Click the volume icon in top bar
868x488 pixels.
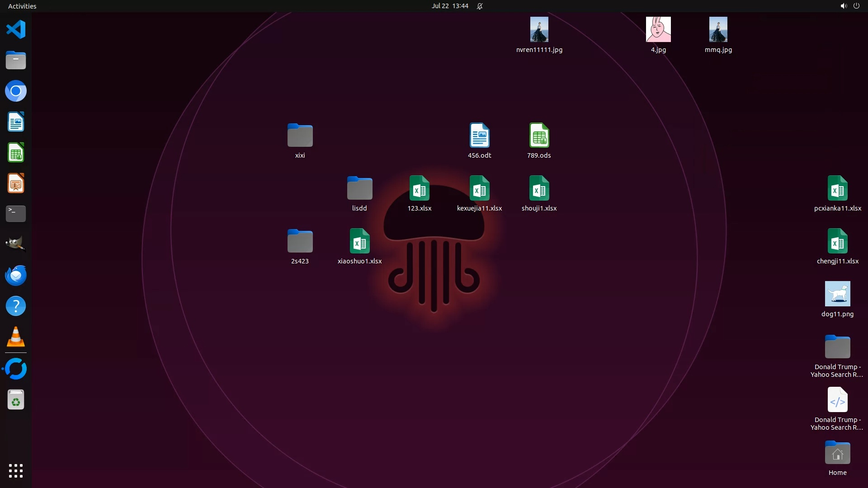point(843,6)
